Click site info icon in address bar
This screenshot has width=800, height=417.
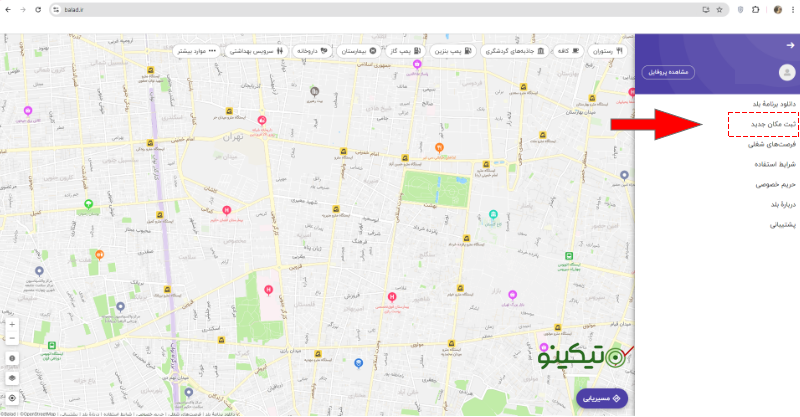pos(56,10)
